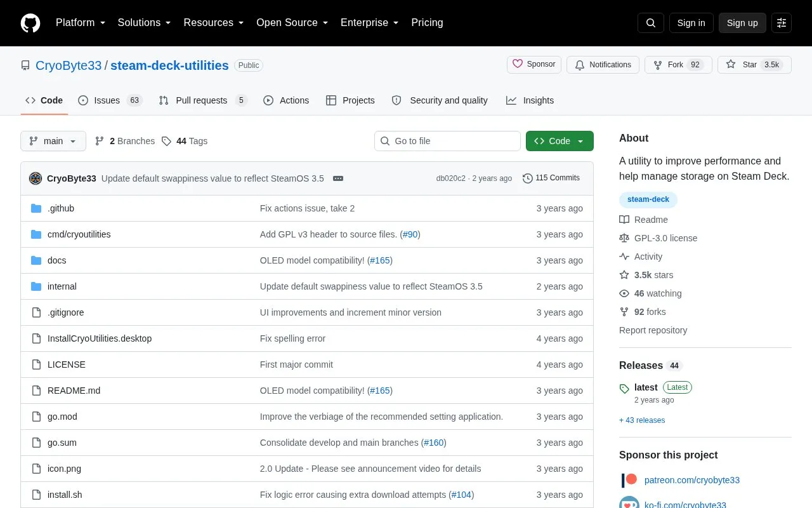Click the scale icon beside GPL-3.0 license
Screen dimensions: 812x508
[624, 238]
